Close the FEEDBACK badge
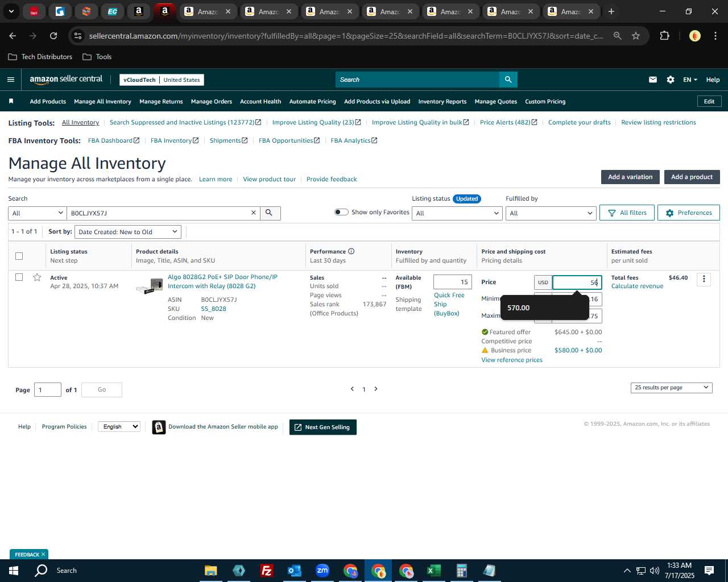Screen dimensions: 728x582 (x=43, y=554)
